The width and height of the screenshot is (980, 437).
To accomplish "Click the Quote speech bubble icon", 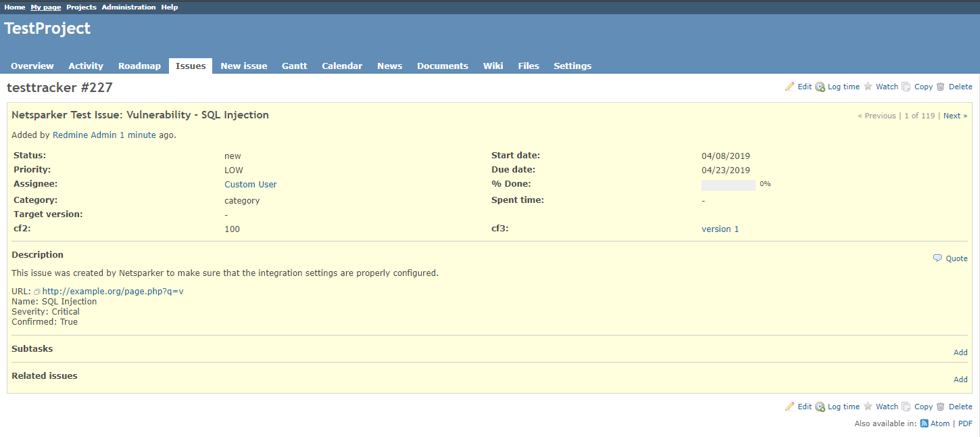I will (x=937, y=258).
